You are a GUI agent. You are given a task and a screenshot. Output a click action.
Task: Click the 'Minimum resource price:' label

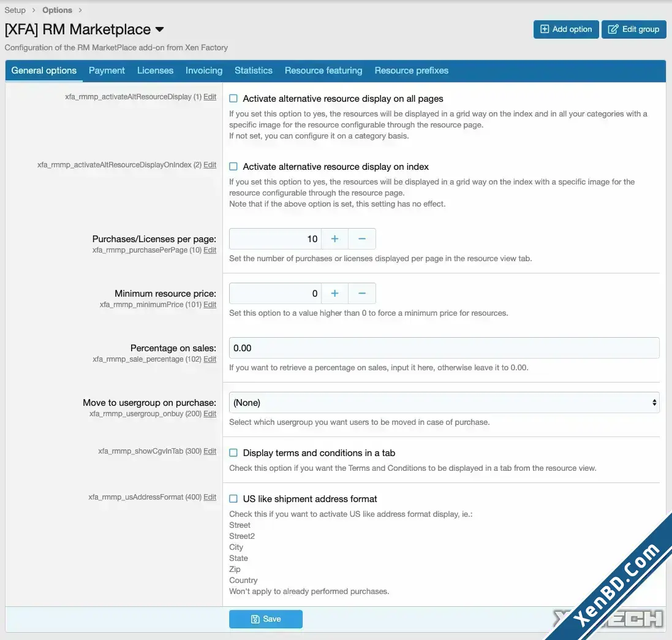[x=165, y=294]
